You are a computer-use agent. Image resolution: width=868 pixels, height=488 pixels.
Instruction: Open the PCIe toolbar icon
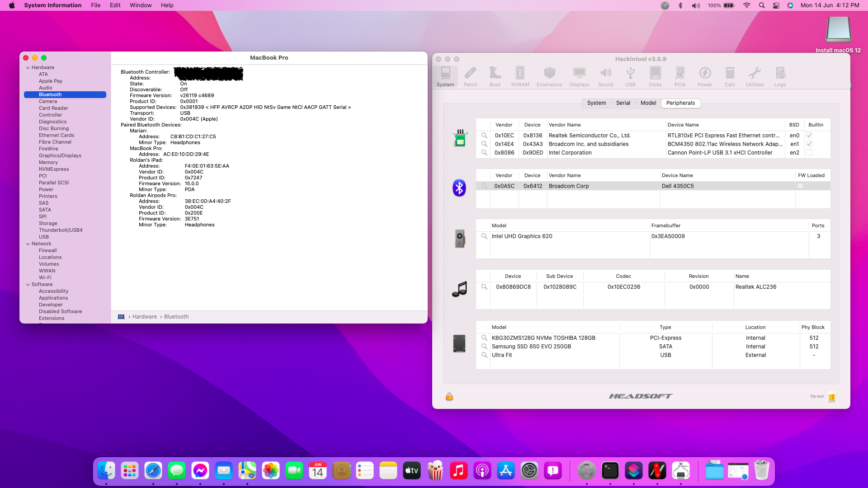pos(680,76)
